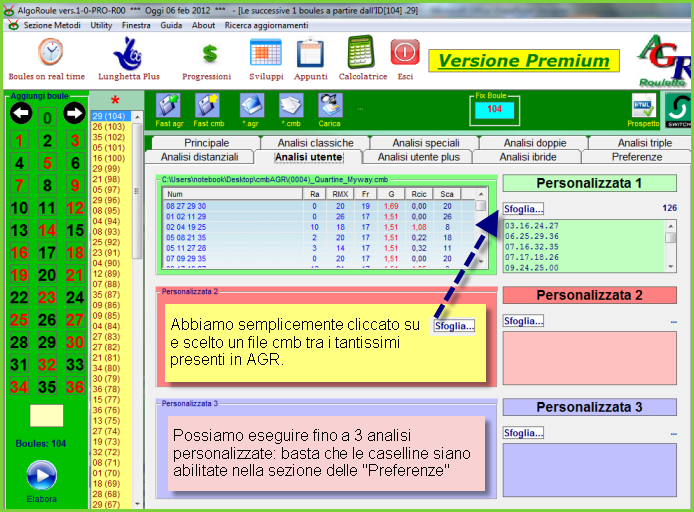This screenshot has width=694, height=512.
Task: Open the *.agr file icon
Action: tap(252, 106)
